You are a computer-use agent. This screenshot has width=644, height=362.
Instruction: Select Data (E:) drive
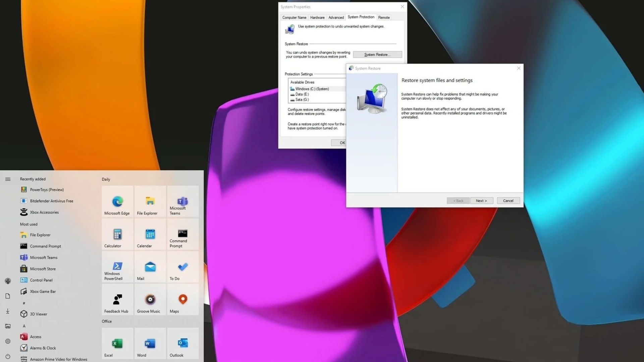300,94
